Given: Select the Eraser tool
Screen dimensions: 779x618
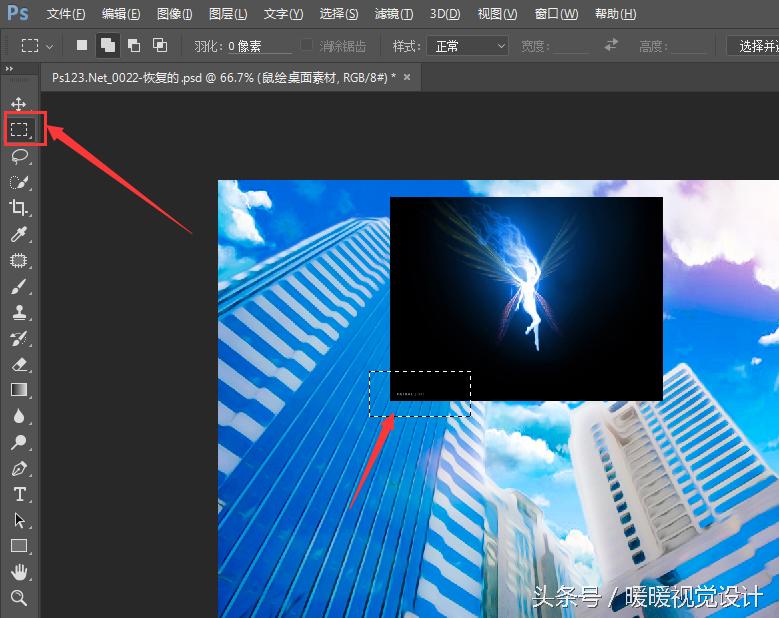Looking at the screenshot, I should [x=19, y=365].
